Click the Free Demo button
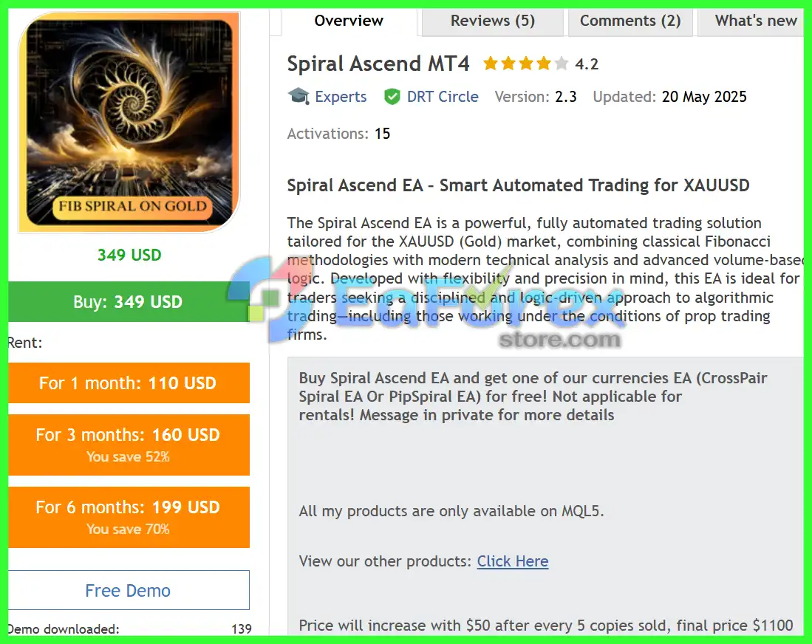 [129, 590]
